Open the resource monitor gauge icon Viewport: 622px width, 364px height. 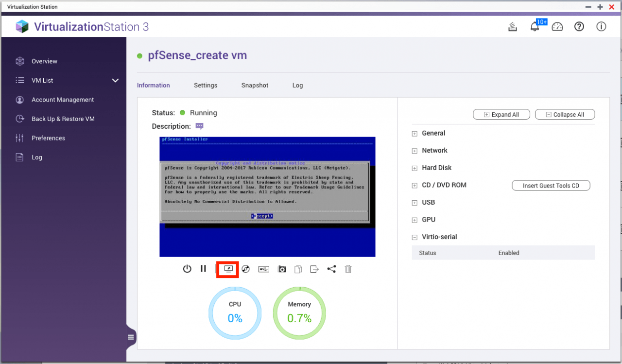pyautogui.click(x=557, y=27)
